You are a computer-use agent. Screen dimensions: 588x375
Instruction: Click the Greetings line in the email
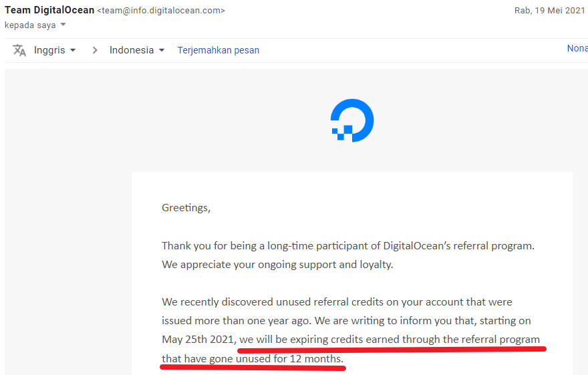pyautogui.click(x=186, y=207)
